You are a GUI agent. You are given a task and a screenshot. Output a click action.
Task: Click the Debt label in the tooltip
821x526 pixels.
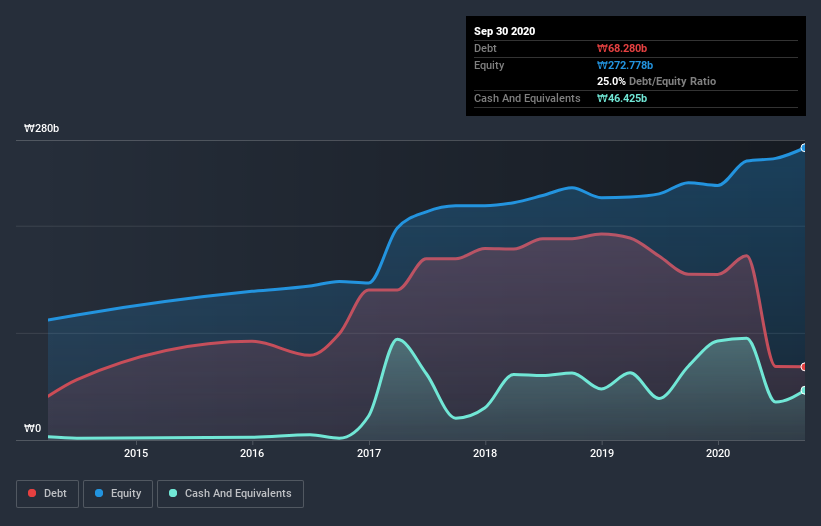[485, 48]
